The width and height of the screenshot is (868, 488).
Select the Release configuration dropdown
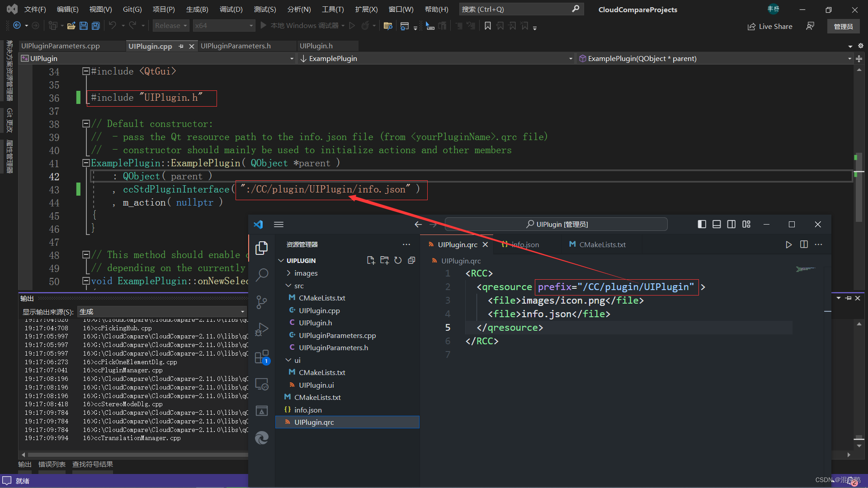coord(170,26)
